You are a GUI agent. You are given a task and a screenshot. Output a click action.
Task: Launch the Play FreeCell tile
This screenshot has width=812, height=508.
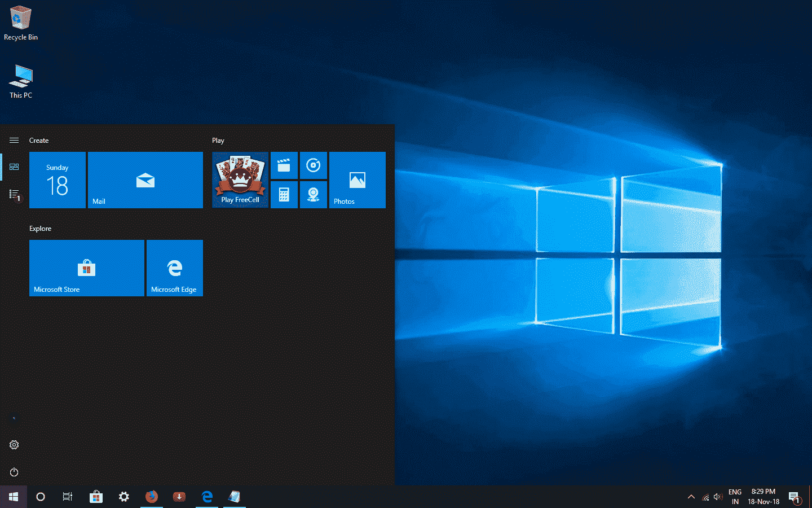coord(240,180)
